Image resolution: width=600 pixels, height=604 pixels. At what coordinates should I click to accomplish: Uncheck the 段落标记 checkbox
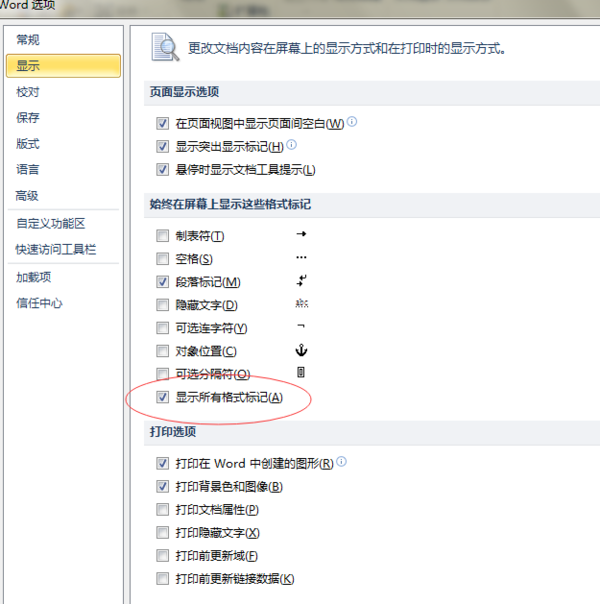[x=163, y=282]
